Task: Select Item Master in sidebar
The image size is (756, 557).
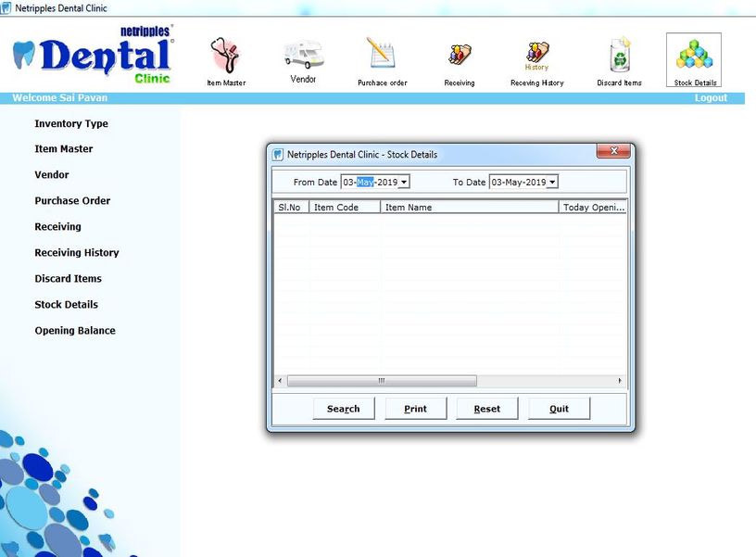Action: coord(64,149)
